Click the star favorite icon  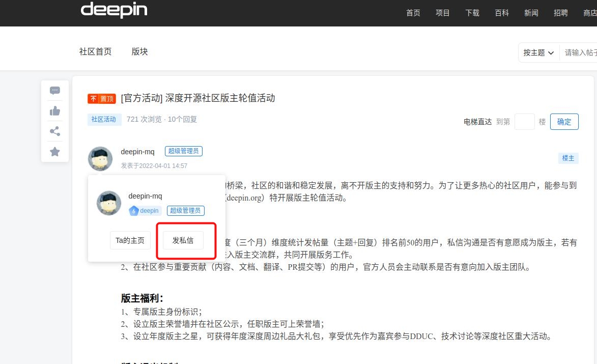[x=55, y=152]
